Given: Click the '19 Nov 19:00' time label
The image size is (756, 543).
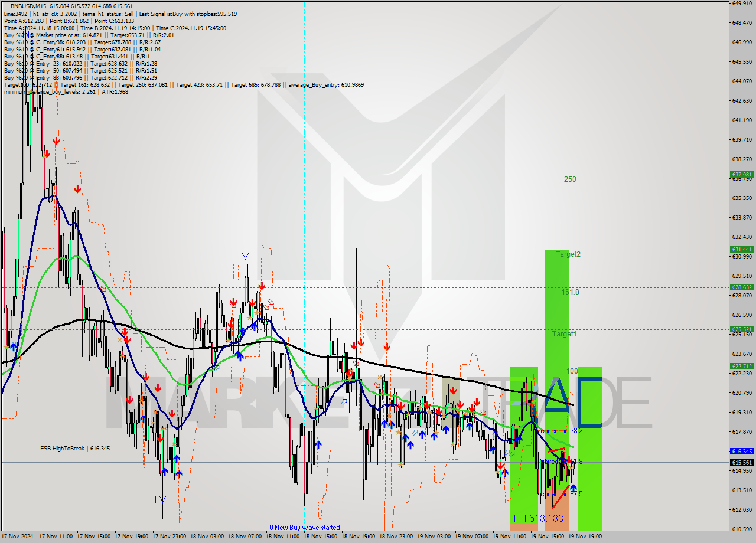Looking at the screenshot, I should 585,537.
